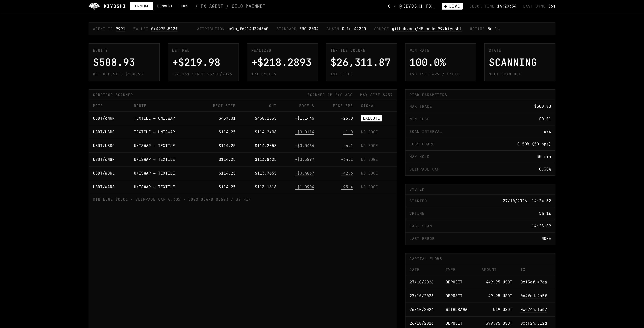
Task: Click the LAST ERROR NONE value
Action: point(546,239)
